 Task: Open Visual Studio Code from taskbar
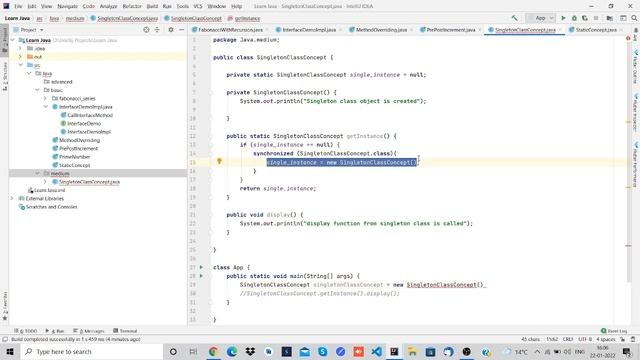pyautogui.click(x=376, y=351)
